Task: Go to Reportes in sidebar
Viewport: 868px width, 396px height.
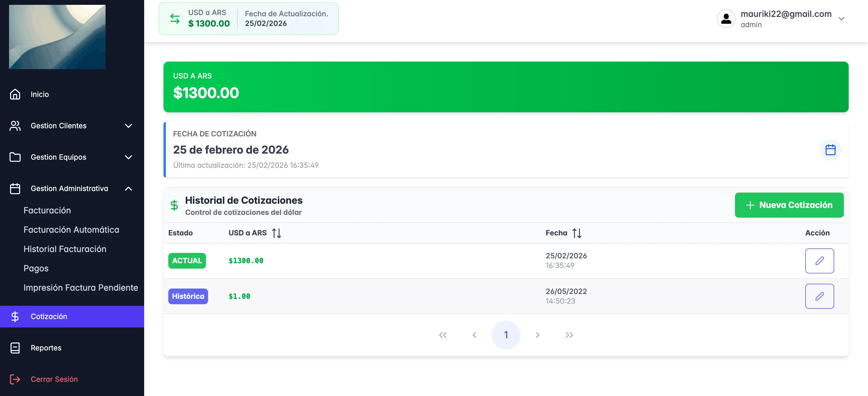Action: [46, 348]
